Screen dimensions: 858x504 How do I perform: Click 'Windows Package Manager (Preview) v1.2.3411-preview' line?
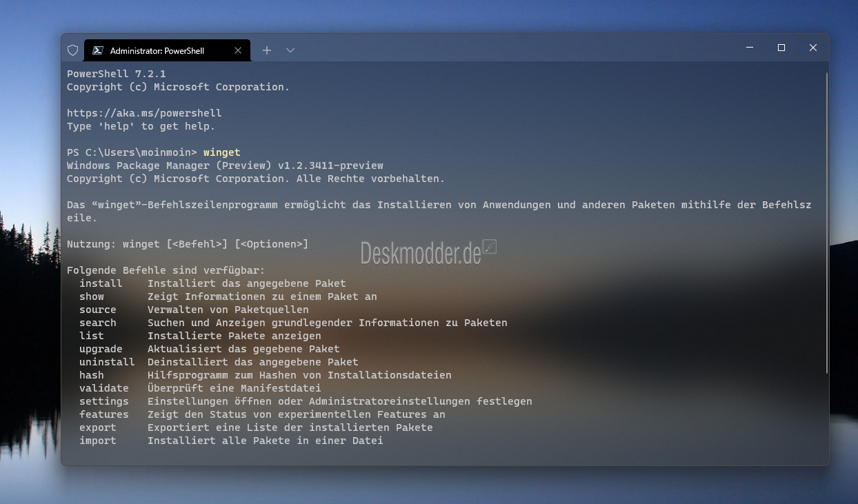[225, 165]
